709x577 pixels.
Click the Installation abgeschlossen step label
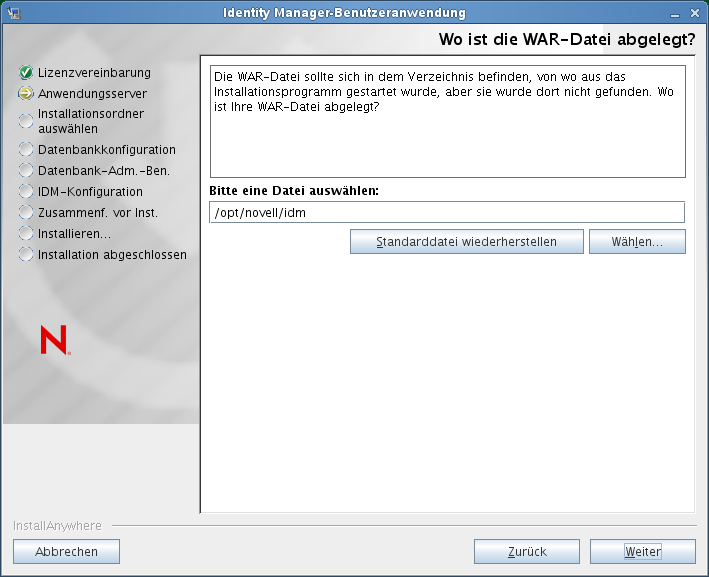tap(112, 255)
